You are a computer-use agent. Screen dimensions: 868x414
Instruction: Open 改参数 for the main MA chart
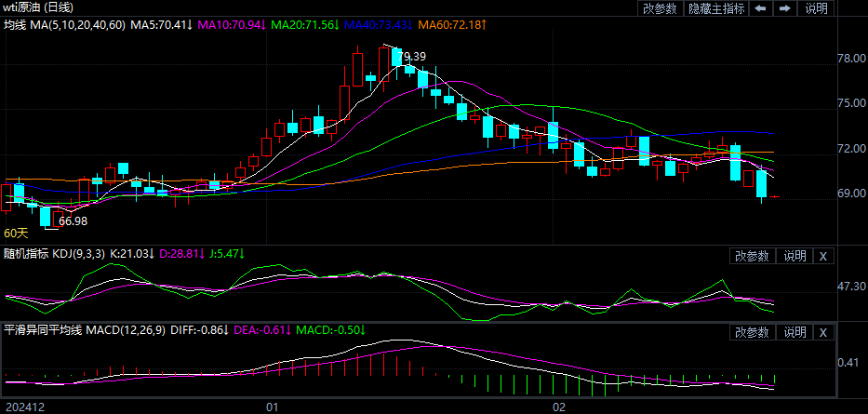tap(659, 8)
